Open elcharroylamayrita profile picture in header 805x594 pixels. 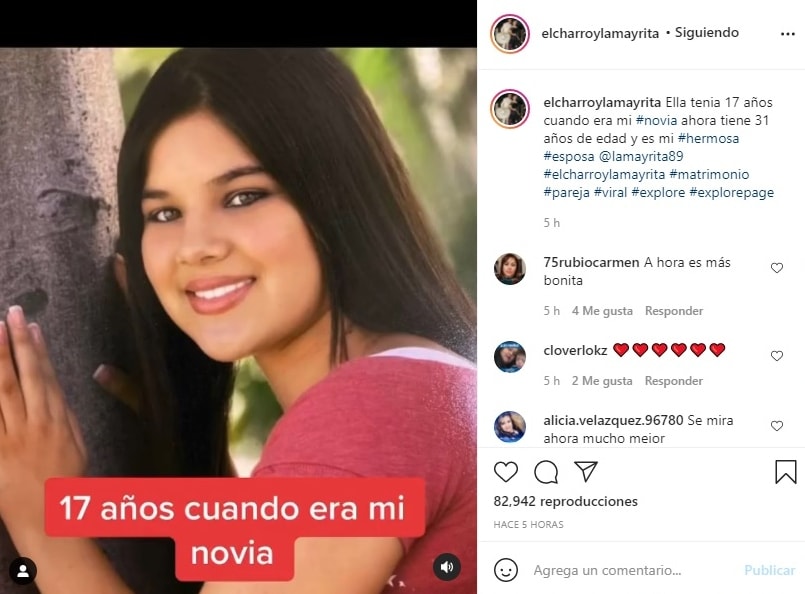509,34
